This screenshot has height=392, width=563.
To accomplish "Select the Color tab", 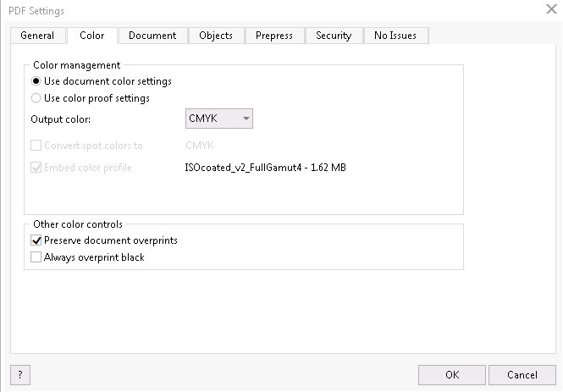I will 92,36.
